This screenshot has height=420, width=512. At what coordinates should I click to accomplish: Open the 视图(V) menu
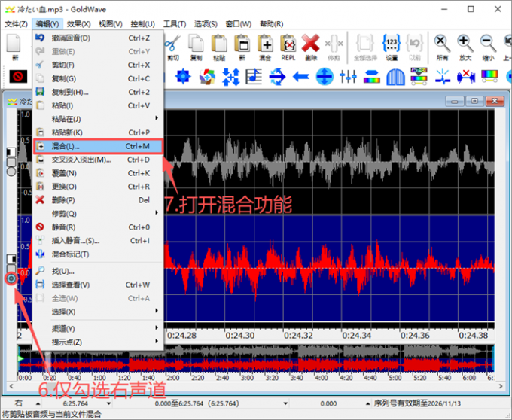click(x=111, y=24)
